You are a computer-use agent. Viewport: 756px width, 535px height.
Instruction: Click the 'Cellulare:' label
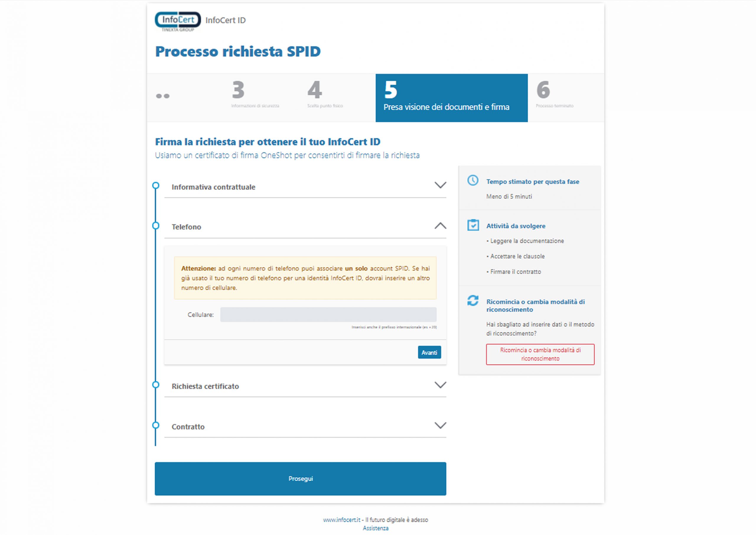[201, 315]
